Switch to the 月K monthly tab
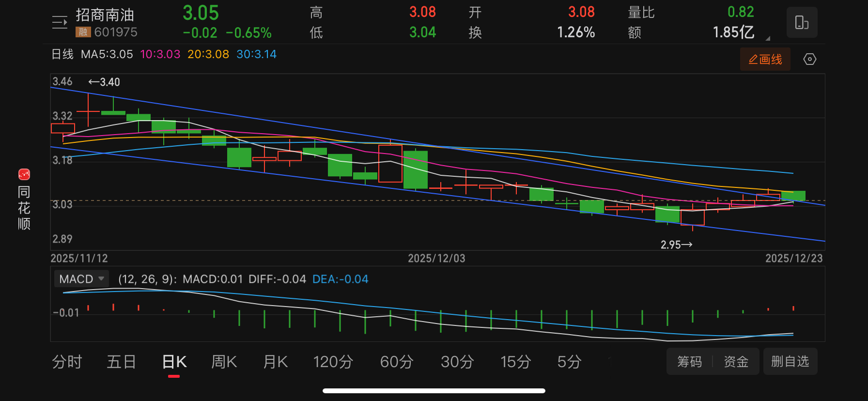 pos(275,362)
